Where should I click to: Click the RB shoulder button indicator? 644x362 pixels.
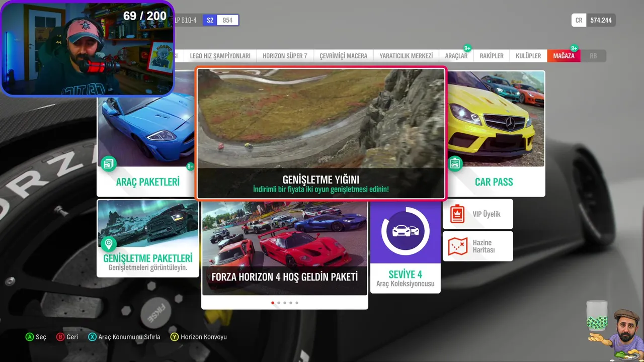coord(593,56)
